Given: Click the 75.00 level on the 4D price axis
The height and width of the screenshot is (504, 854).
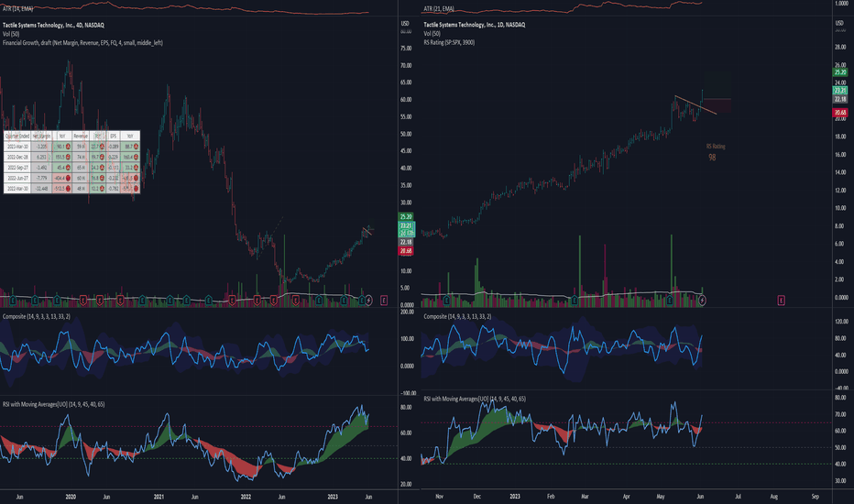Looking at the screenshot, I should pyautogui.click(x=406, y=49).
